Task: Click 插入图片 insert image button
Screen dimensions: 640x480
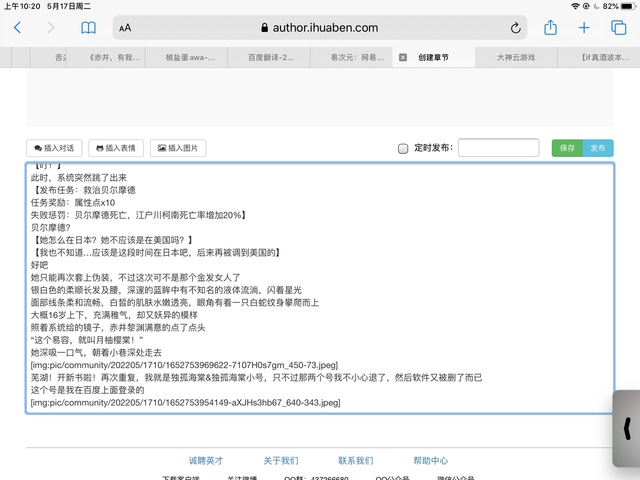Action: coord(178,148)
